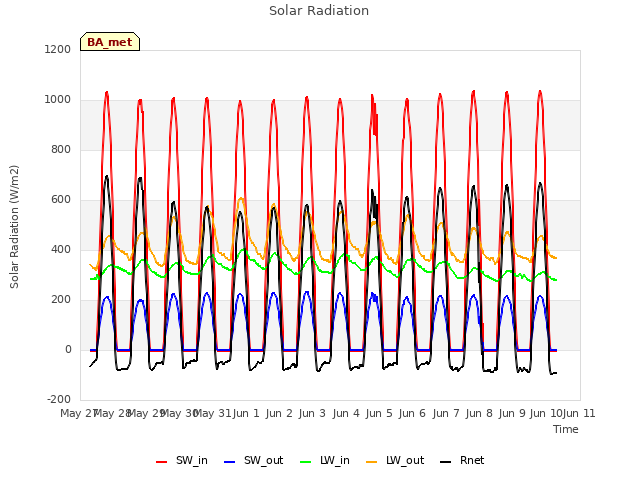Click the Solar Radiation chart title
The image size is (640, 480).
[319, 11]
